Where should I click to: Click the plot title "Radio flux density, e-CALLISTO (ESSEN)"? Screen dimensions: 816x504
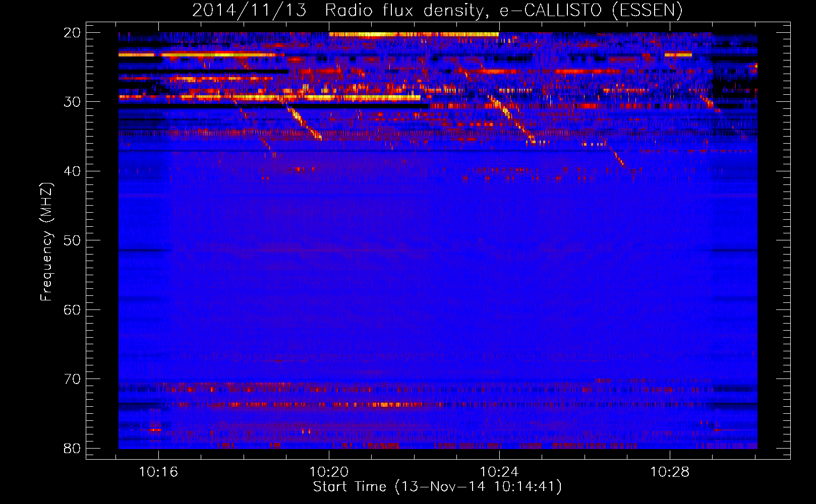click(503, 11)
